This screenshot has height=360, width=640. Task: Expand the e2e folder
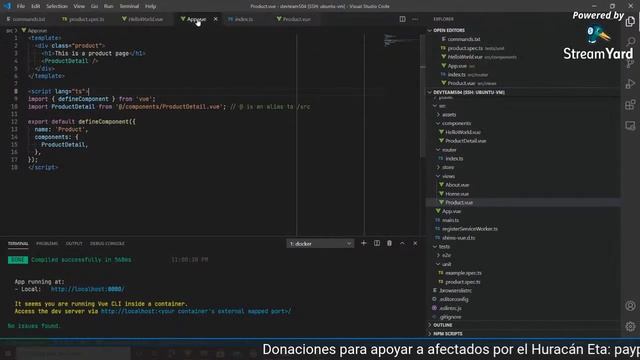click(x=447, y=256)
